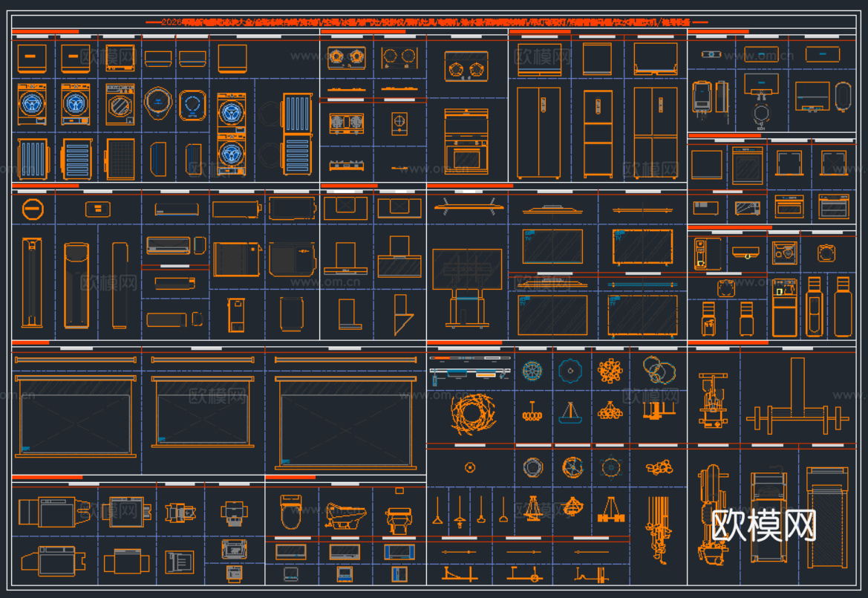This screenshot has width=868, height=598.
Task: Select the angled side-view range hood block
Action: pos(403,314)
